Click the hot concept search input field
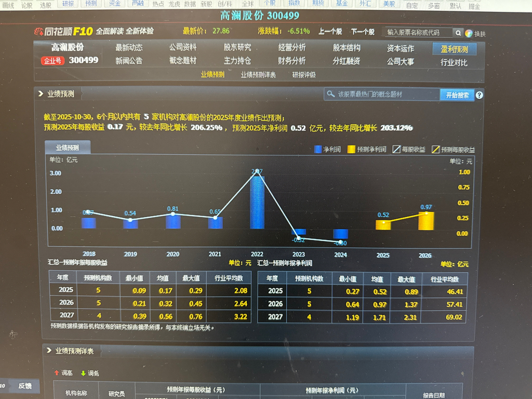This screenshot has width=532, height=399. (x=382, y=95)
